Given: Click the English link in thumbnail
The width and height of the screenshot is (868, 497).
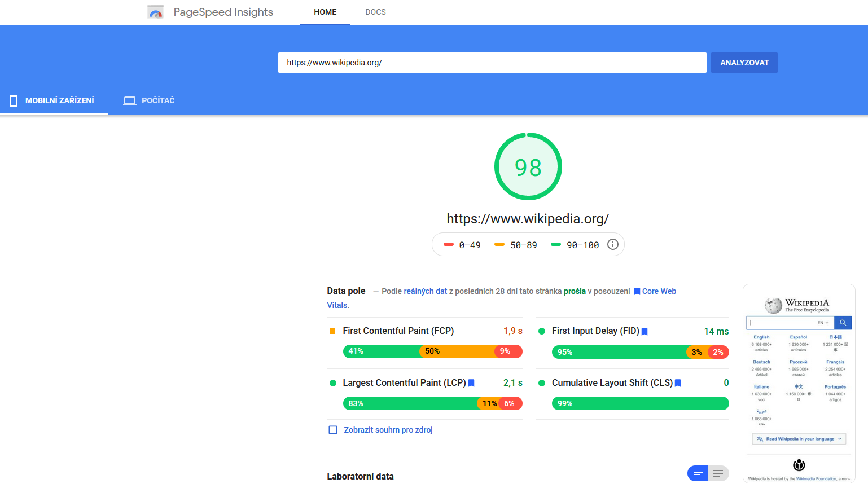Looking at the screenshot, I should pos(761,337).
